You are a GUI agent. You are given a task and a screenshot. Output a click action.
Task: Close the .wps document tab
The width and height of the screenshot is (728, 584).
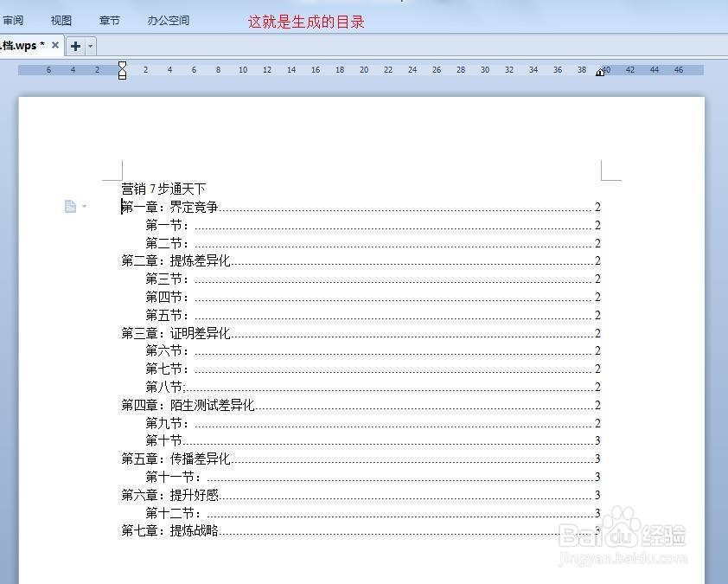click(x=55, y=45)
